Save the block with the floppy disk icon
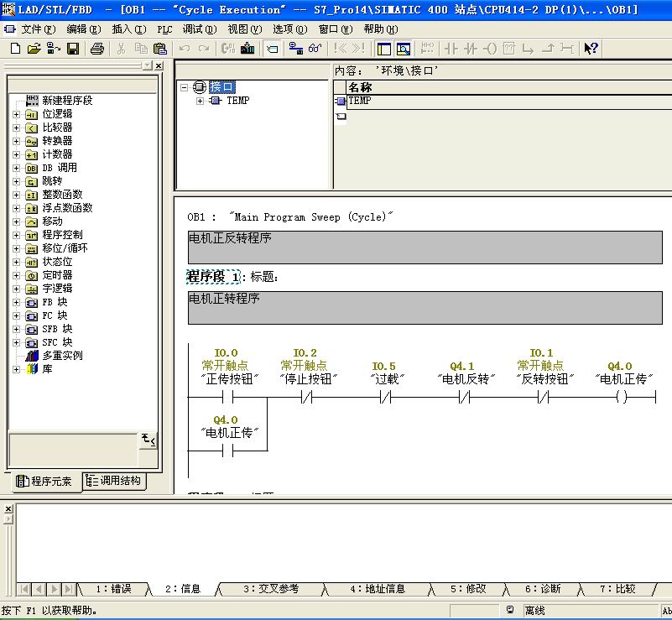 tap(73, 49)
